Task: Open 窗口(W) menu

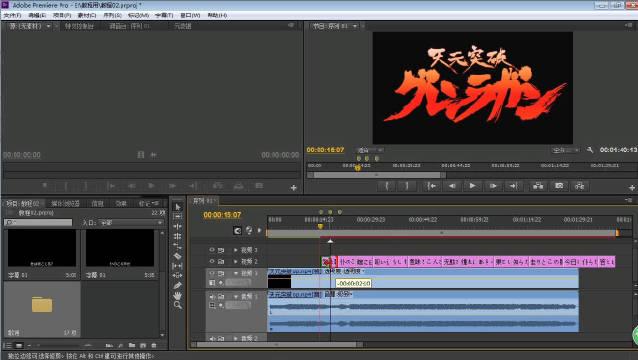Action: click(190, 15)
